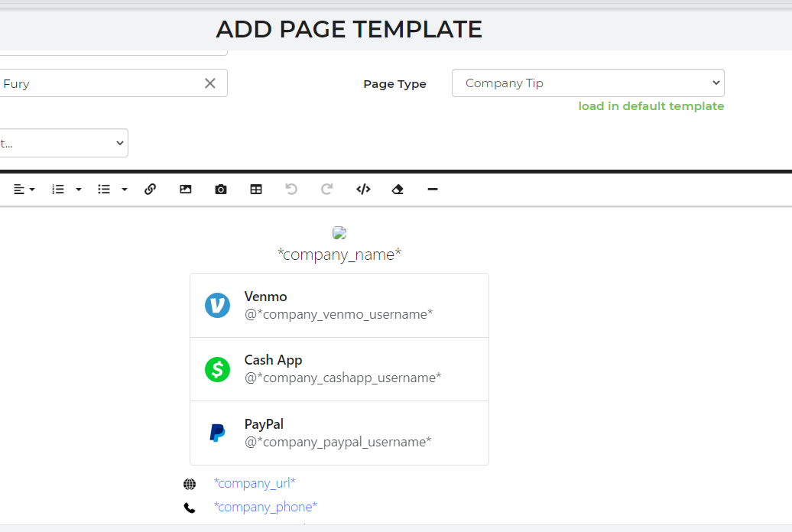This screenshot has height=532, width=792.
Task: Click the camera icon in the toolbar
Action: click(221, 190)
